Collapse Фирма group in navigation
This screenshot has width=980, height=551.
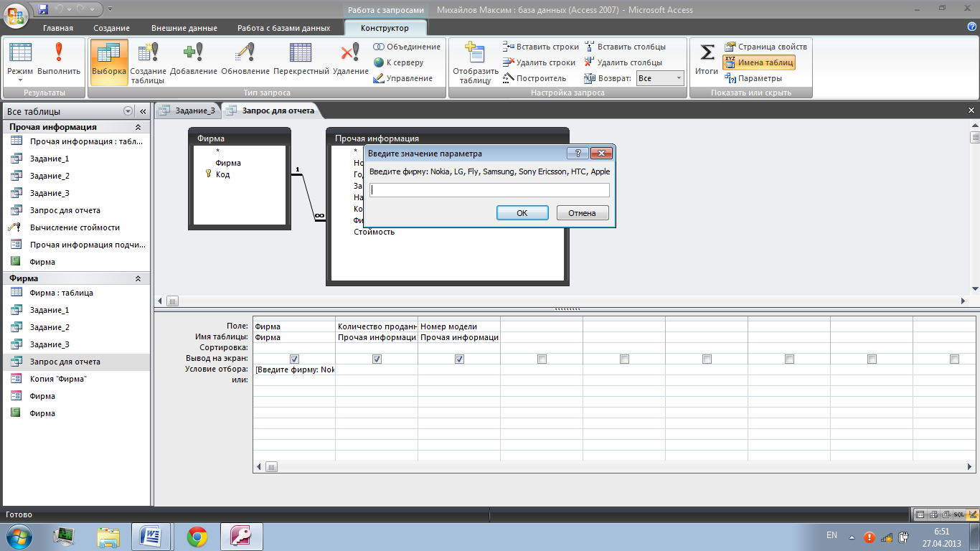(138, 278)
